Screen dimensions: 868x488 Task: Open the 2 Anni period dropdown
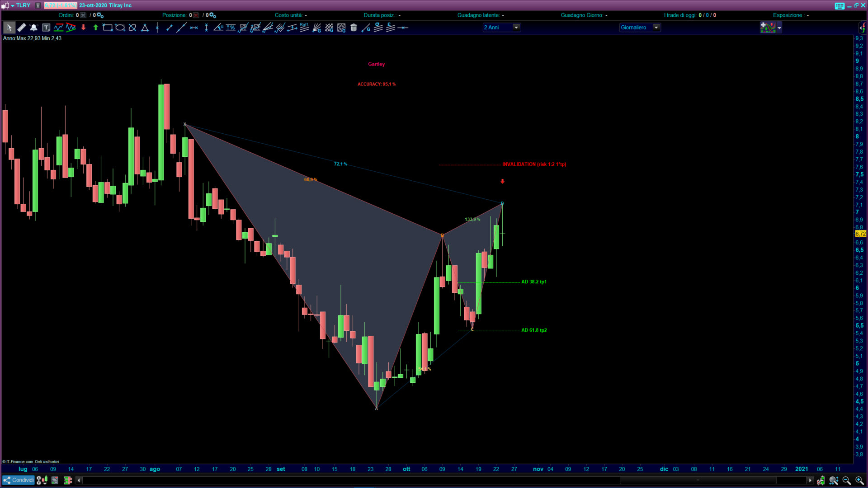516,28
